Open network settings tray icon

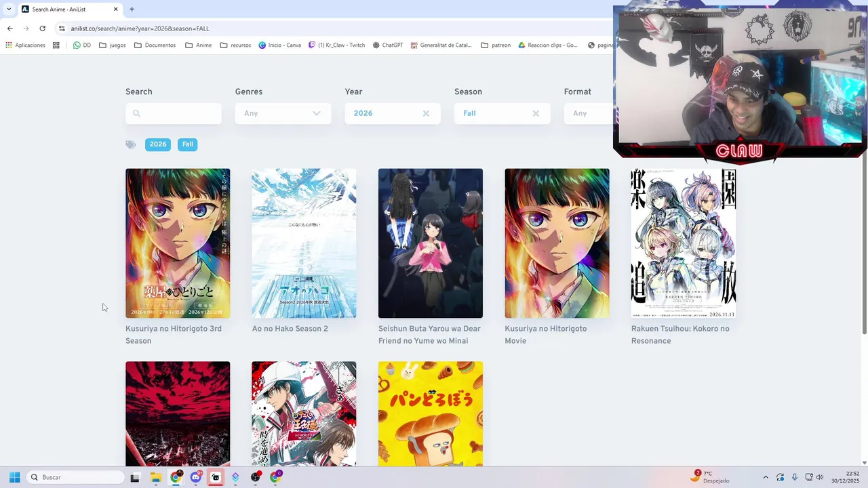click(809, 477)
